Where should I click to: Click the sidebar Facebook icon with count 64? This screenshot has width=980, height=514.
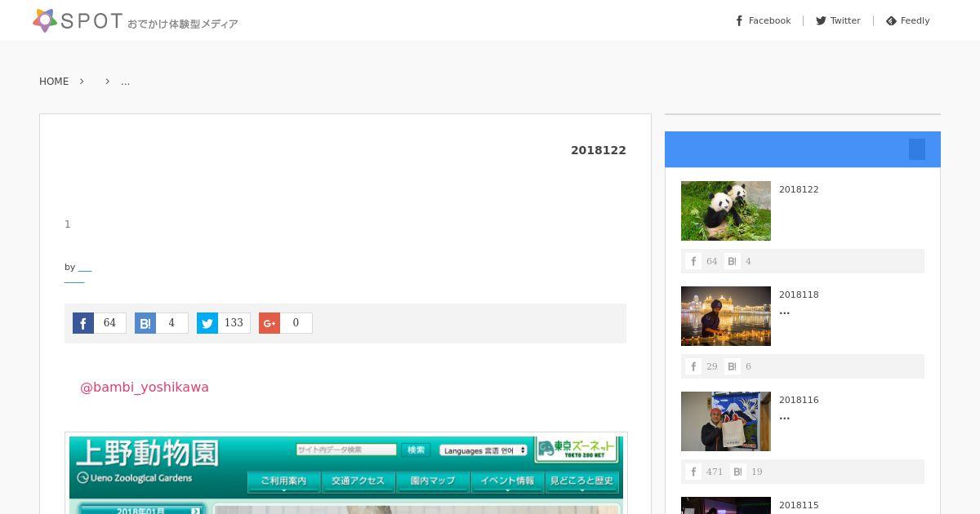point(693,261)
